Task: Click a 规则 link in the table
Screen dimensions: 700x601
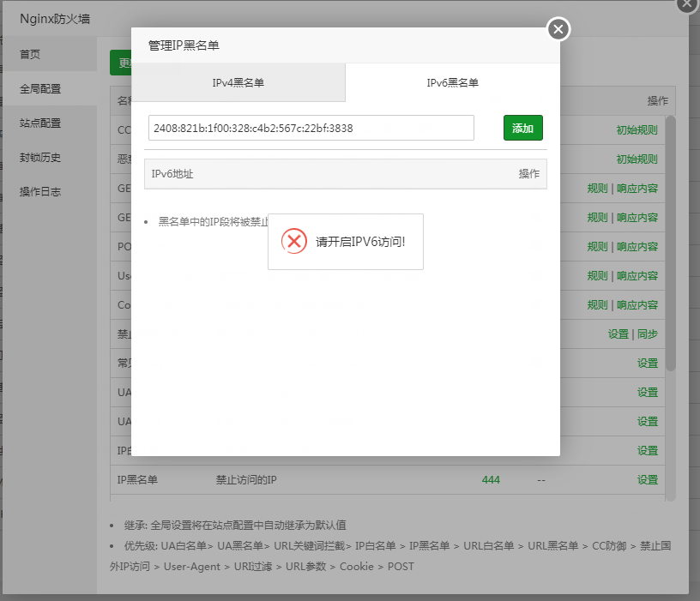Action: pos(598,188)
